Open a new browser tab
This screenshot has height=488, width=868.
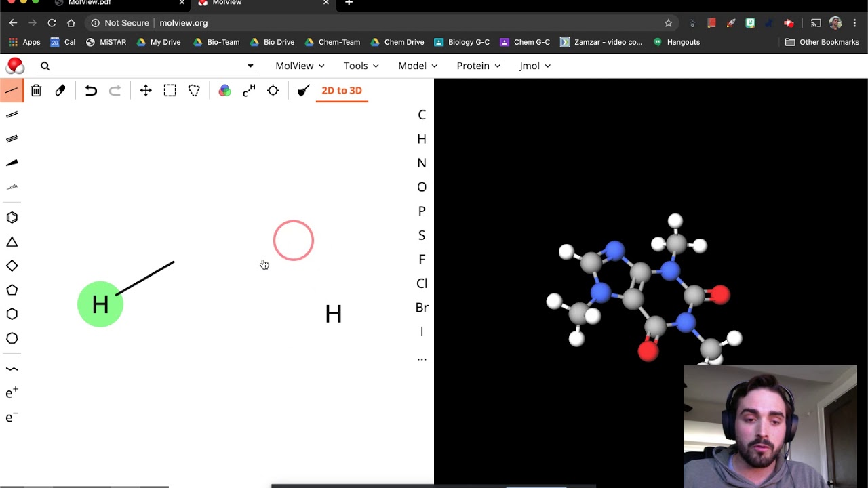349,3
